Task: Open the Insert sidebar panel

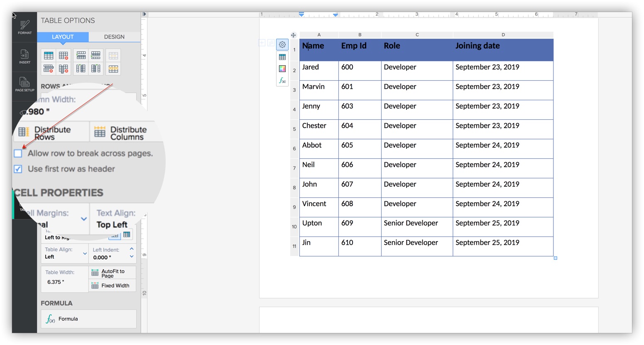Action: point(24,57)
